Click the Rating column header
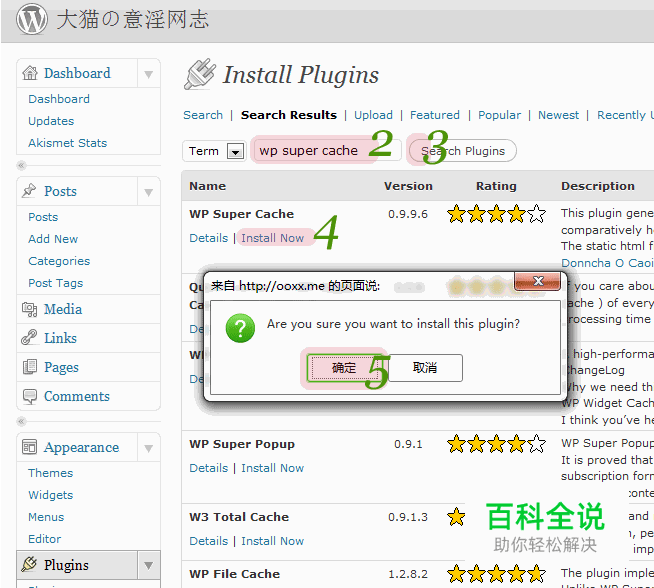The image size is (654, 588). [496, 186]
